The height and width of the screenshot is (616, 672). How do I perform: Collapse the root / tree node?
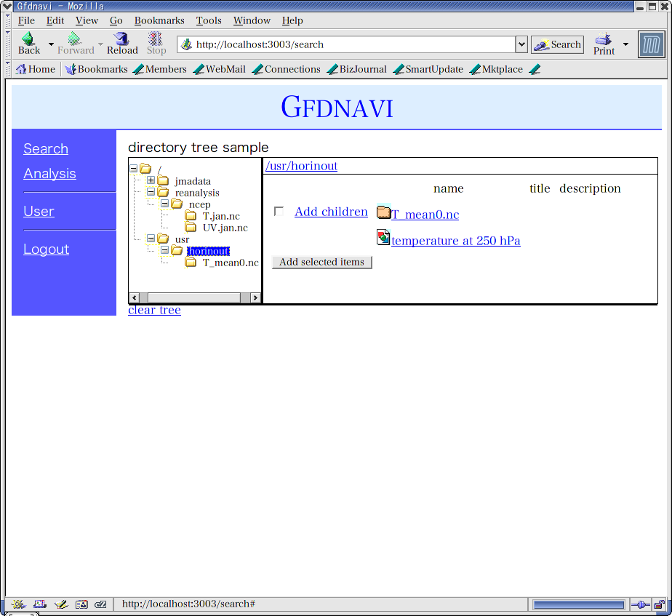click(134, 169)
